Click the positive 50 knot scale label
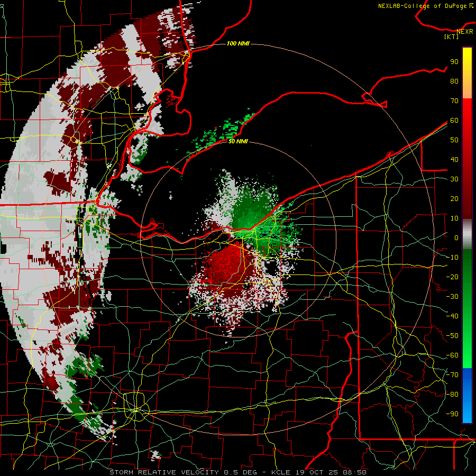This screenshot has width=476, height=476. [x=454, y=140]
